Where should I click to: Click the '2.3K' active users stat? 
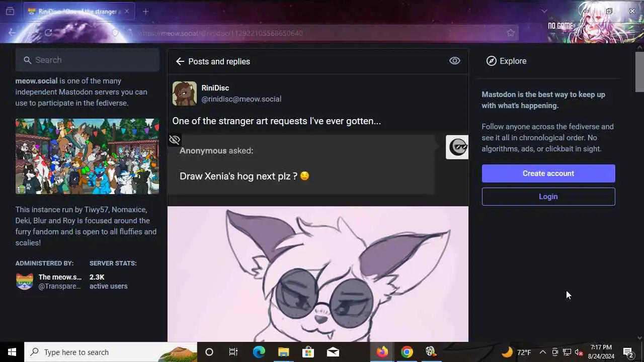[97, 277]
